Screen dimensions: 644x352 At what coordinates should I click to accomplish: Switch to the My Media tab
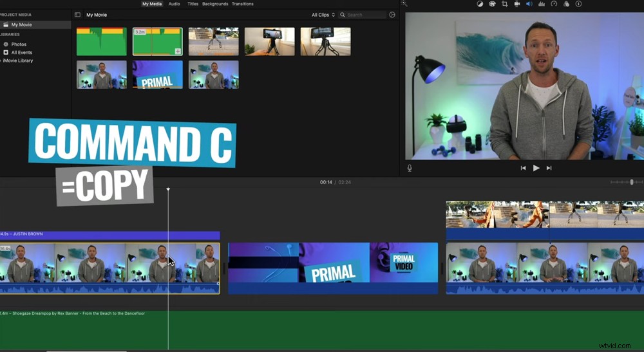coord(152,4)
